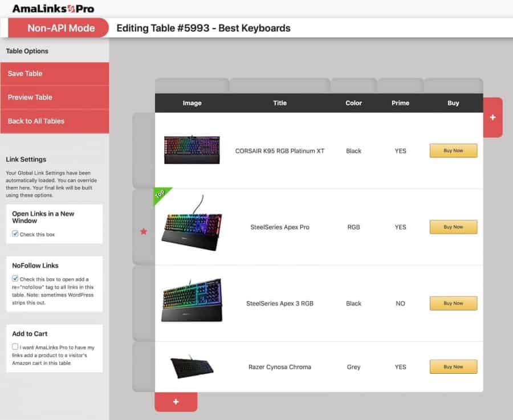Screen dimensions: 513x420
Task: Click the RGB color cell
Action: (353, 227)
